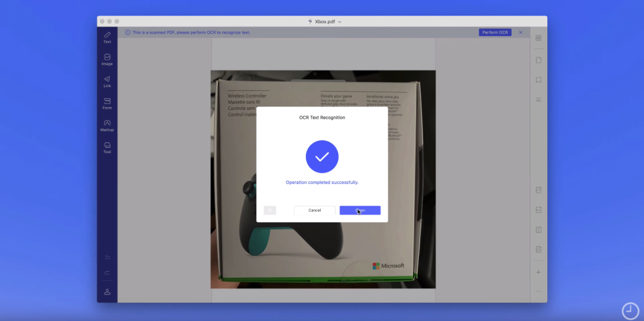The width and height of the screenshot is (644, 321).
Task: Expand the Xbox.pdf title dropdown
Action: pyautogui.click(x=339, y=21)
